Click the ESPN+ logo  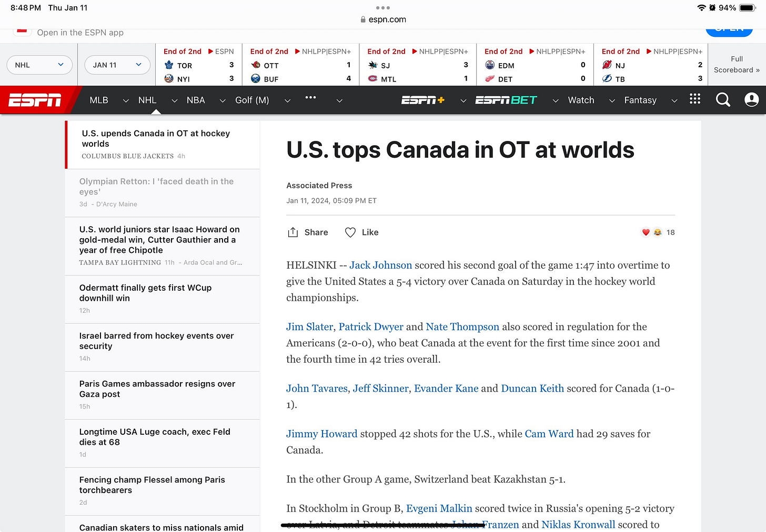point(423,100)
